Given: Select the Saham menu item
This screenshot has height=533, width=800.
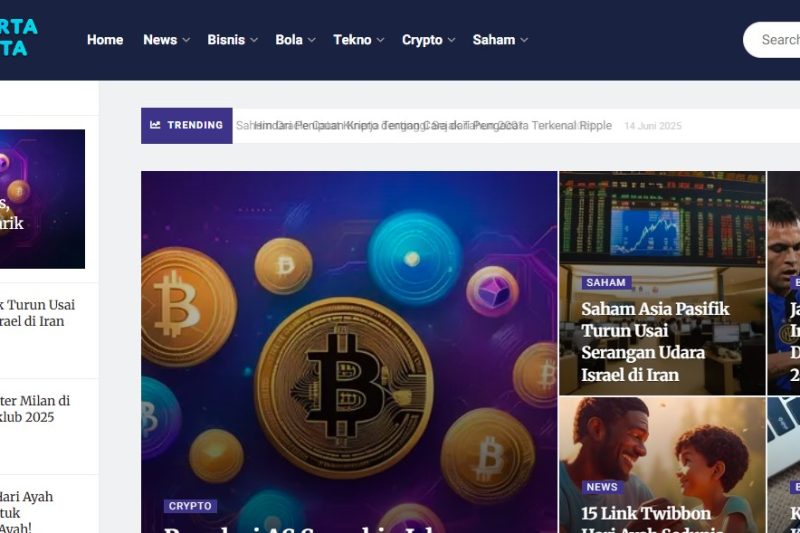Looking at the screenshot, I should pyautogui.click(x=494, y=40).
